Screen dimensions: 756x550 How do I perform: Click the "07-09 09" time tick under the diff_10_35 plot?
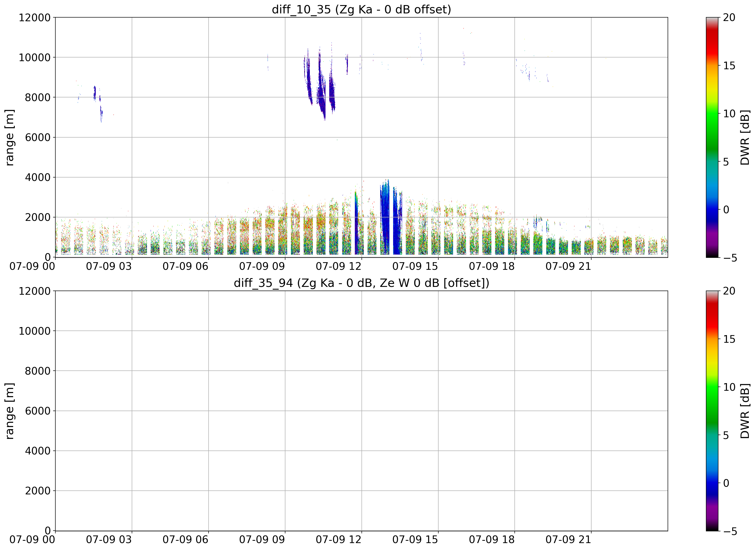click(262, 266)
